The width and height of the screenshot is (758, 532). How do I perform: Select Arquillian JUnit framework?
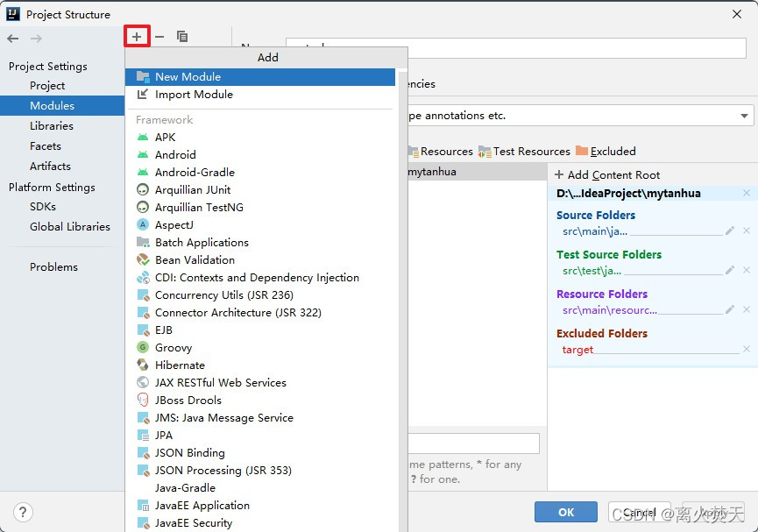[x=260, y=190]
